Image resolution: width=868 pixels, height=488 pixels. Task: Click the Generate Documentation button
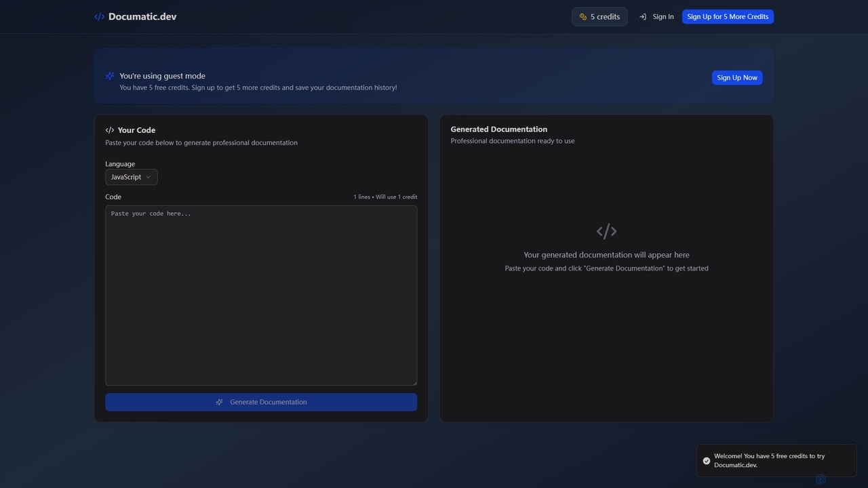(x=261, y=402)
